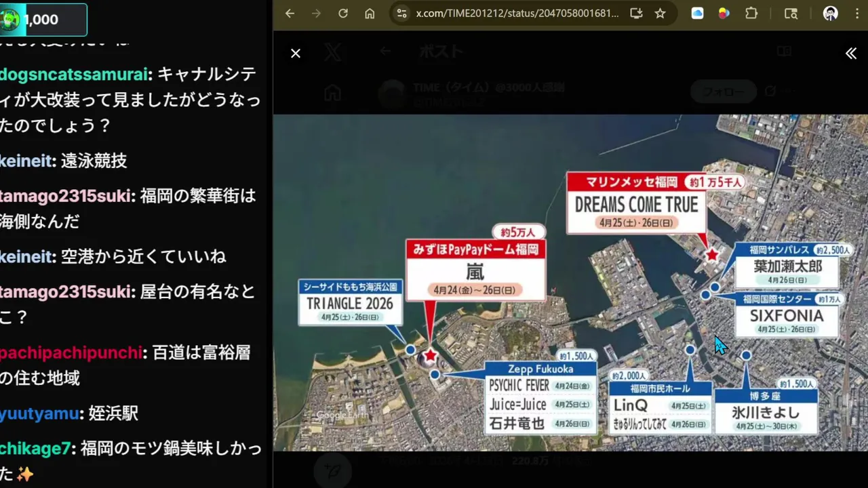
Task: Click the home icon in X sidebar
Action: pyautogui.click(x=332, y=93)
